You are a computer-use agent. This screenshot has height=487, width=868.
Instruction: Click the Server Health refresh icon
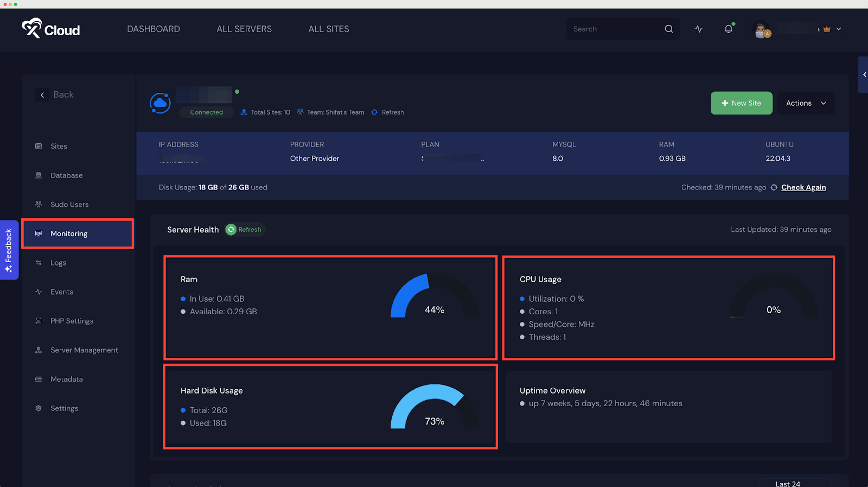point(231,230)
